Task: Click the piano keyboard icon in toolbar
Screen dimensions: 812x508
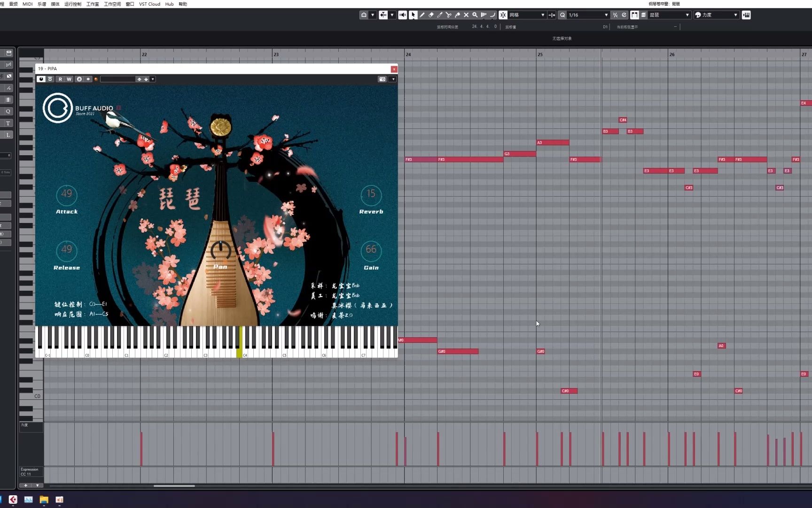Action: point(746,15)
